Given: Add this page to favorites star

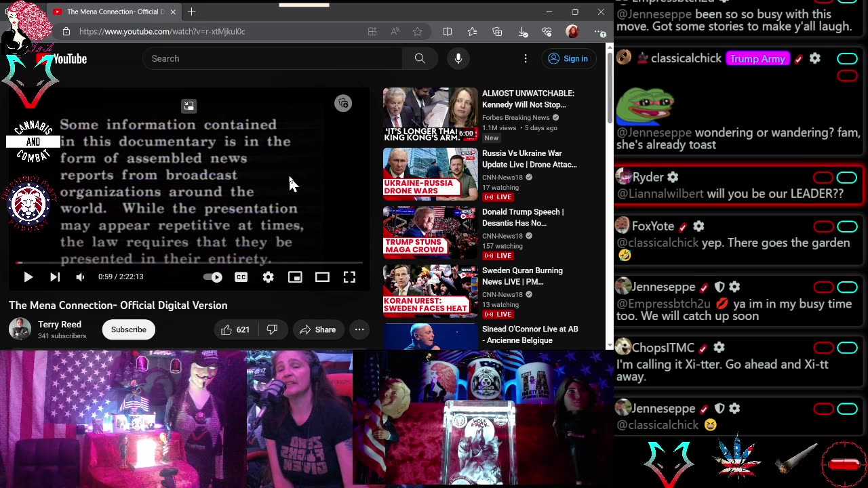Looking at the screenshot, I should [418, 31].
